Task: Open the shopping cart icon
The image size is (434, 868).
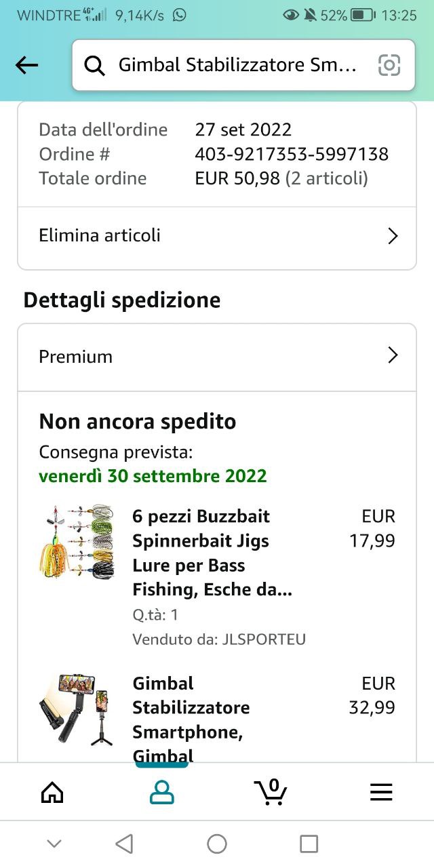Action: [271, 791]
